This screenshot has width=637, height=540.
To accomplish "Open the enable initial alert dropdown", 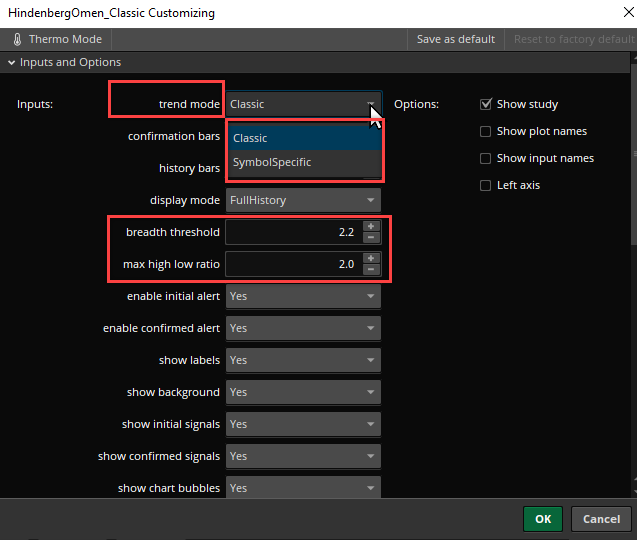I will tap(303, 296).
